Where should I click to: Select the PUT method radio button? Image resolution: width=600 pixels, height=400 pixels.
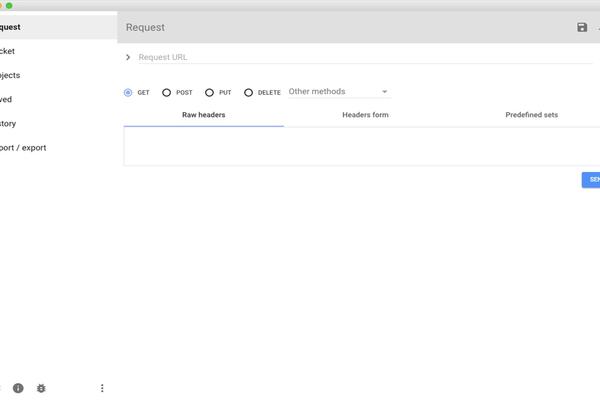pyautogui.click(x=209, y=92)
